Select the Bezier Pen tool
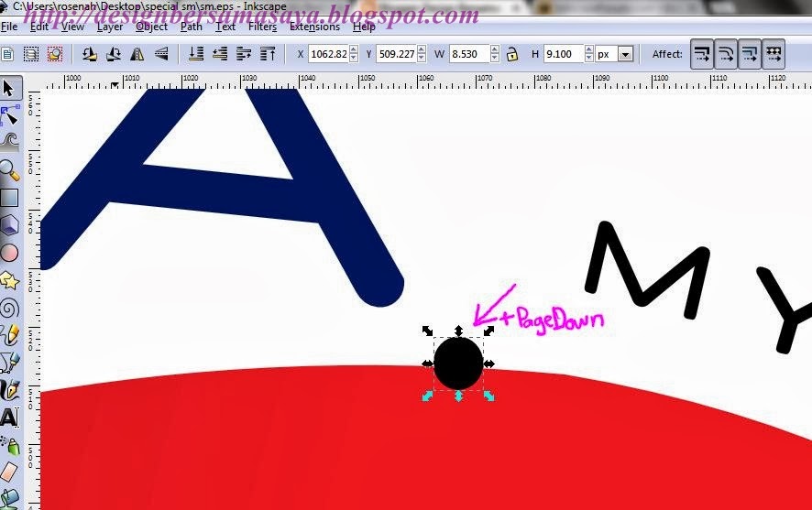 [x=9, y=363]
